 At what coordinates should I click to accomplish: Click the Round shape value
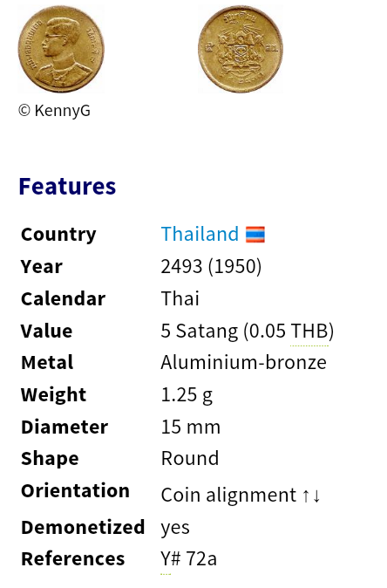[x=190, y=458]
